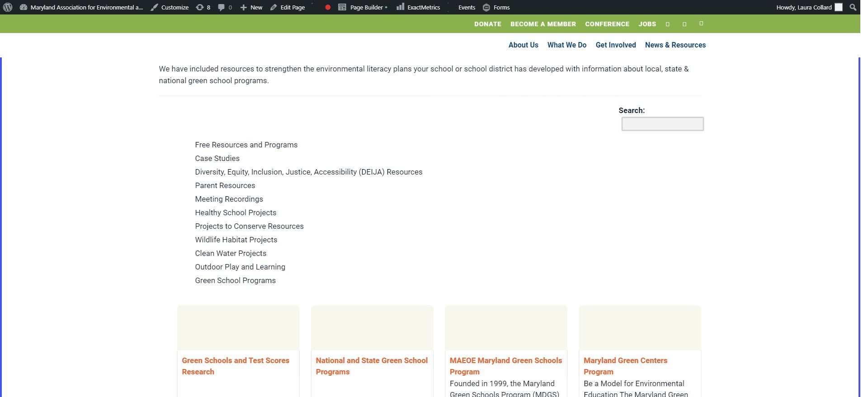This screenshot has height=397, width=868.
Task: Click the Customize paintbrush icon
Action: (155, 7)
